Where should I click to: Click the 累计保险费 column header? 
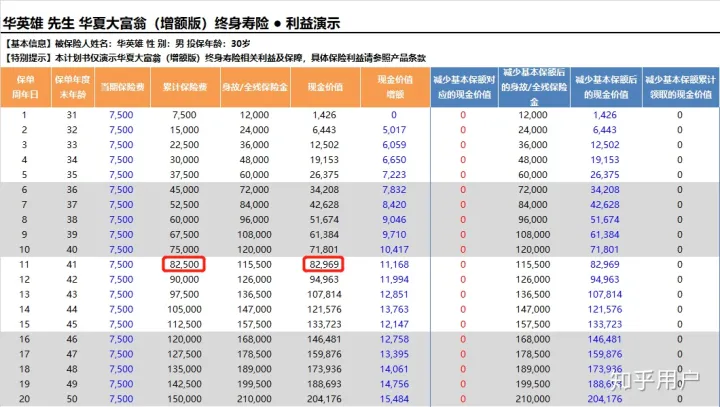(185, 87)
